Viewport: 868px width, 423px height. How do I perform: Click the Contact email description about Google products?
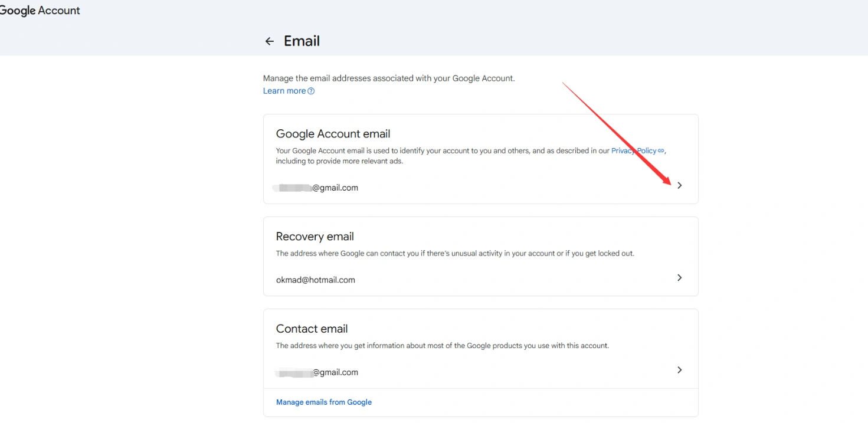coord(443,346)
